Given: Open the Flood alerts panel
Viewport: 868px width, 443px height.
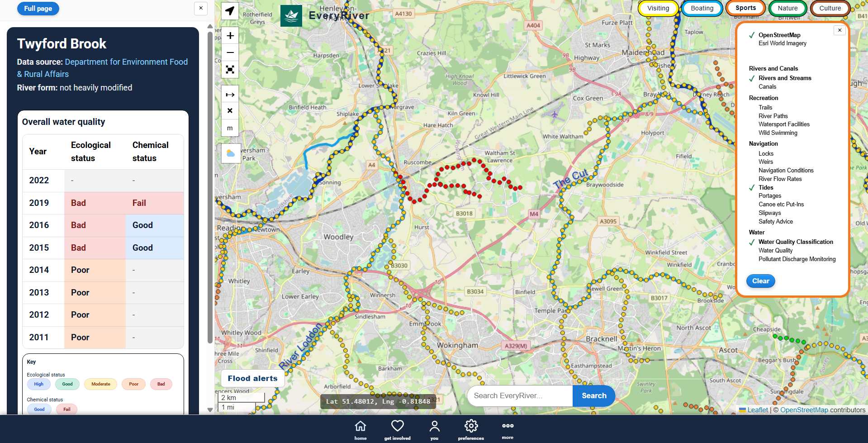Looking at the screenshot, I should (x=252, y=378).
